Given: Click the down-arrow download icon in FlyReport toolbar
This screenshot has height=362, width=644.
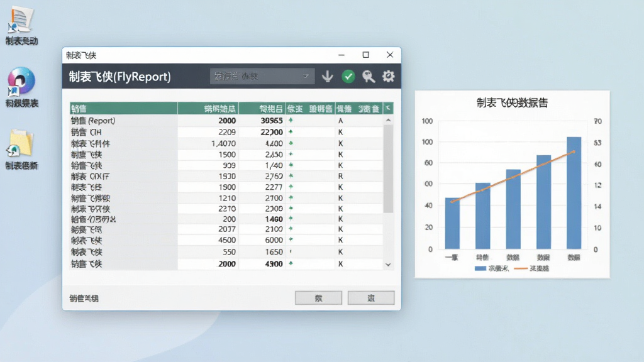Looking at the screenshot, I should [x=327, y=76].
